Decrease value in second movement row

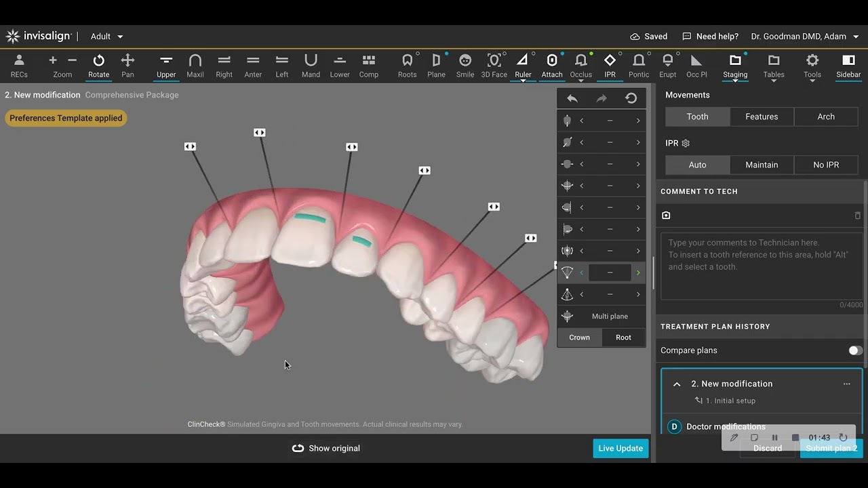point(581,142)
